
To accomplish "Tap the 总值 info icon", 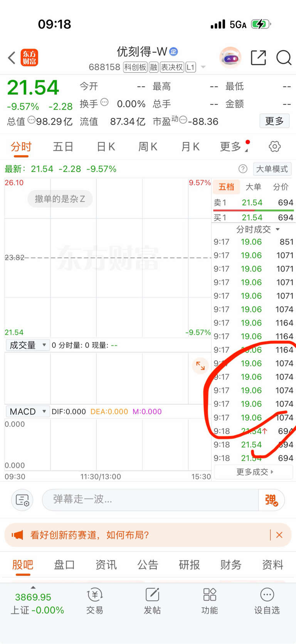I will pyautogui.click(x=32, y=120).
